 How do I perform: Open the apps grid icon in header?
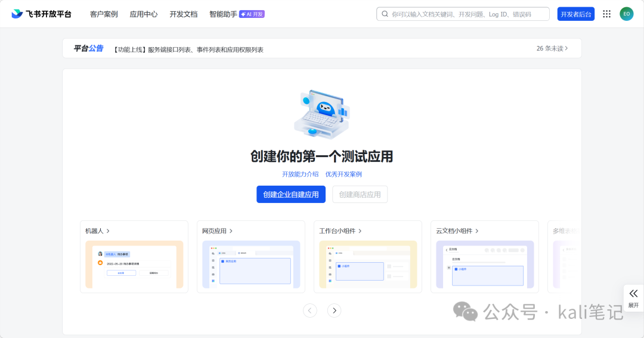pos(606,14)
